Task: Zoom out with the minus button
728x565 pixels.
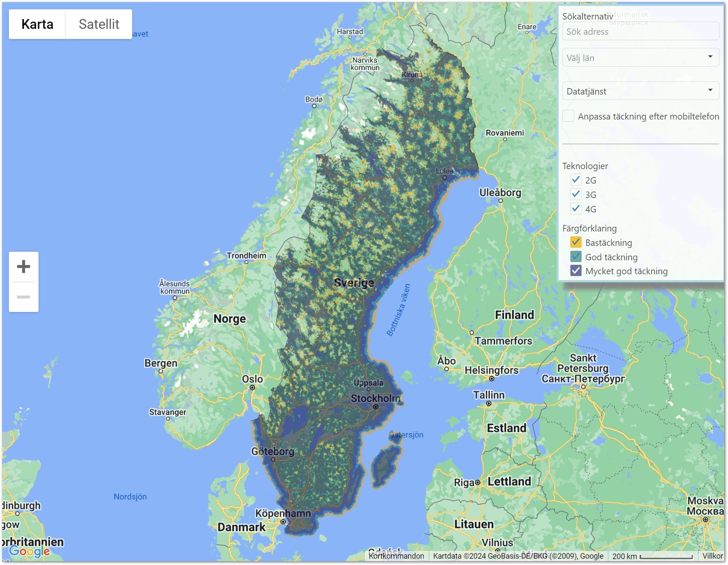Action: (x=24, y=297)
